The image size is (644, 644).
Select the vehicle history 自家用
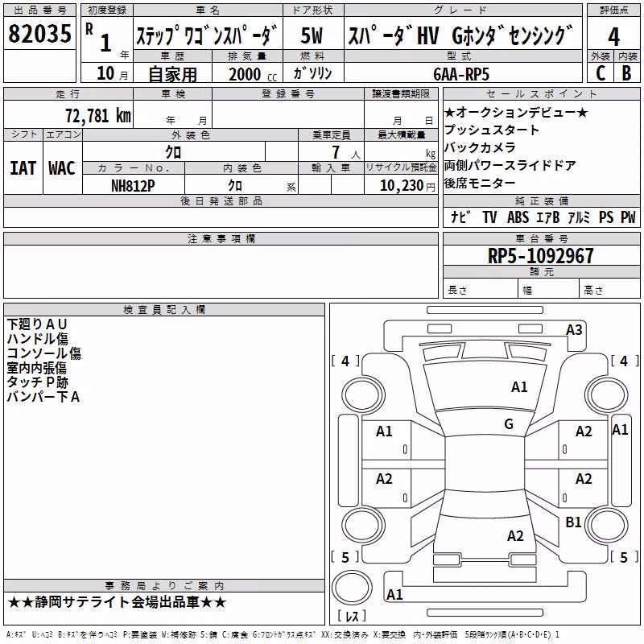[x=172, y=74]
